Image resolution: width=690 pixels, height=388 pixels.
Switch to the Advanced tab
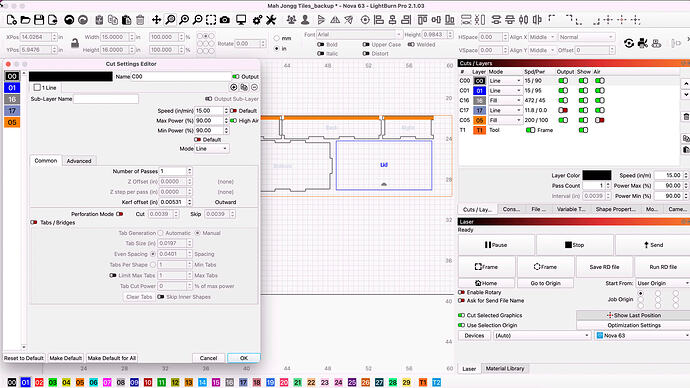coord(79,161)
